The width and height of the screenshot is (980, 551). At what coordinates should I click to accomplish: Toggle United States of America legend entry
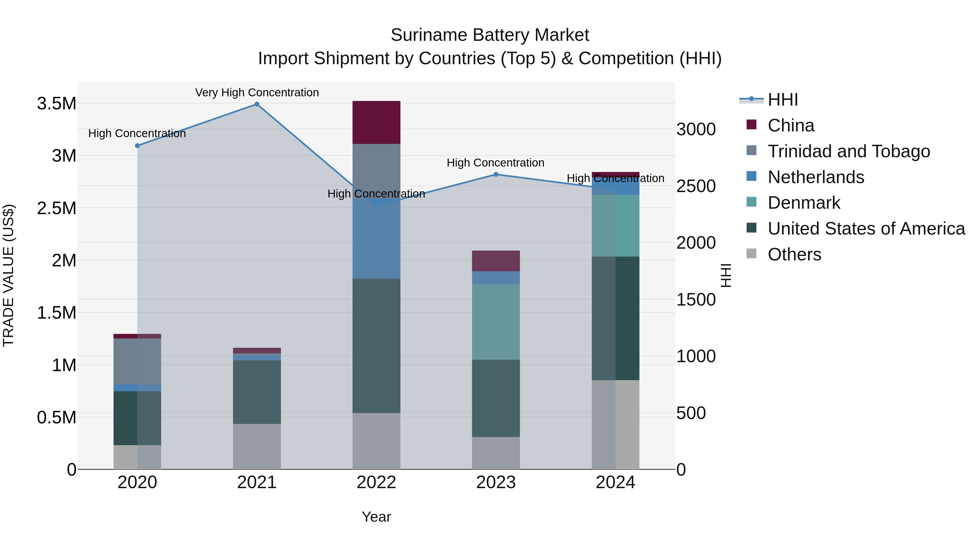[856, 229]
